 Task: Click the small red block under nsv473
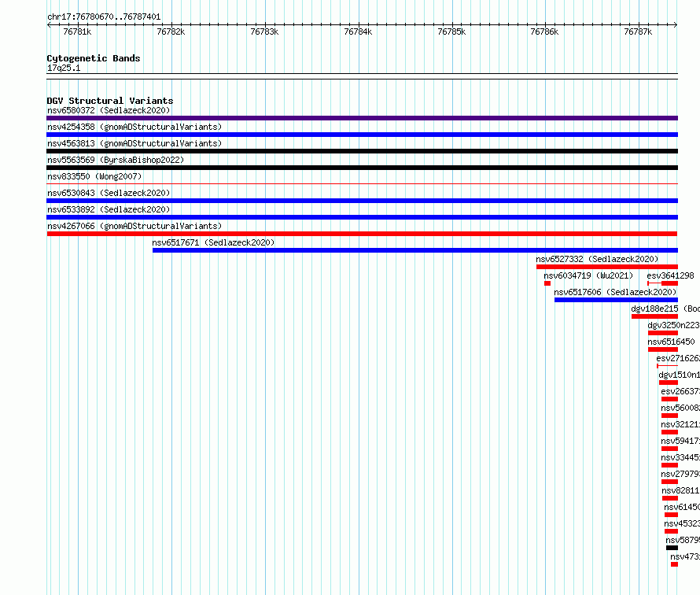(674, 564)
